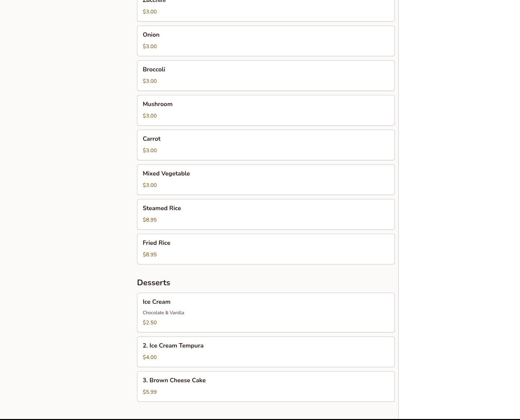Select the Onion menu item card
The height and width of the screenshot is (420, 520).
pyautogui.click(x=266, y=41)
